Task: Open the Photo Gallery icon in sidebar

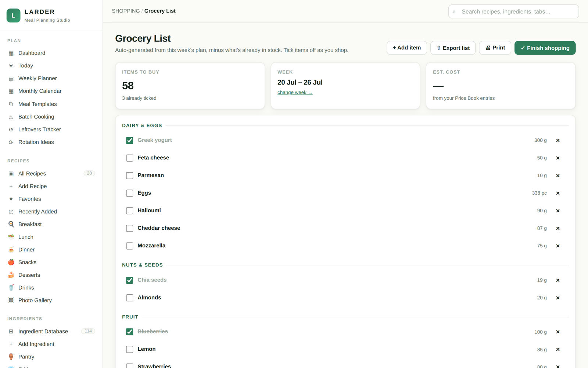Action: 11,300
